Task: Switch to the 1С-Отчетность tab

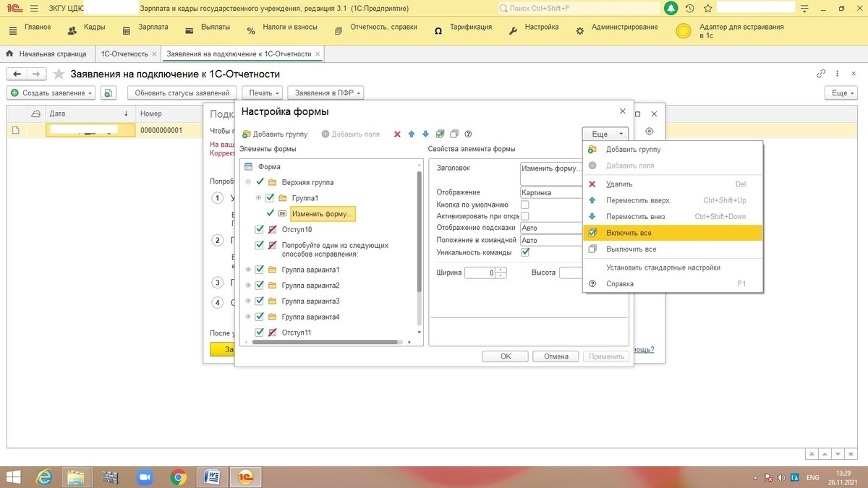Action: point(124,53)
